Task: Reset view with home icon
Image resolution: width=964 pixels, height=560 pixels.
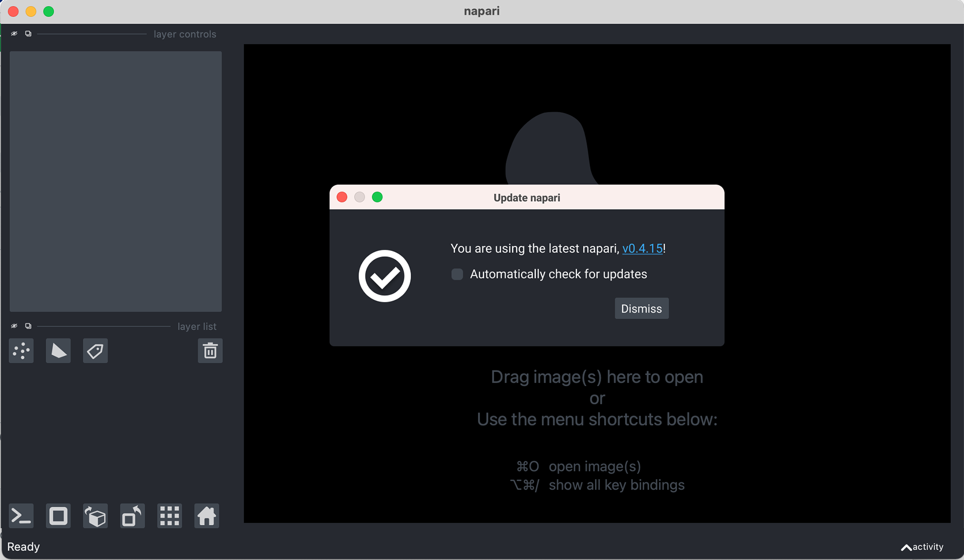Action: tap(206, 516)
